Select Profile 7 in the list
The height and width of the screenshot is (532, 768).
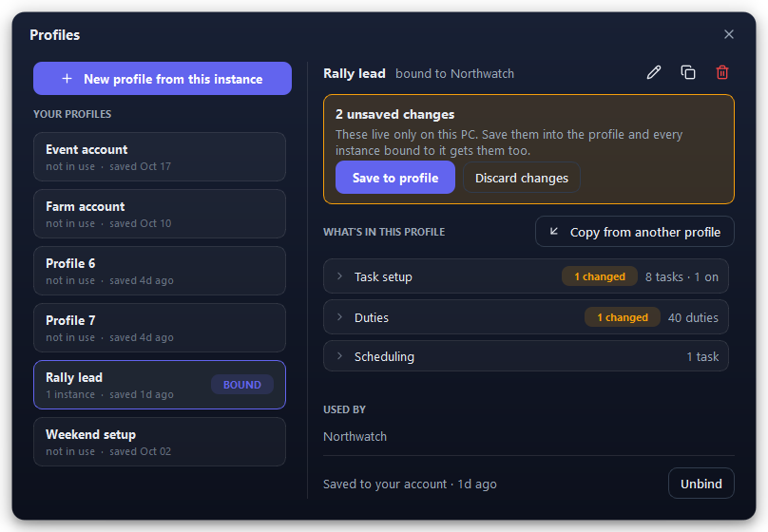159,328
